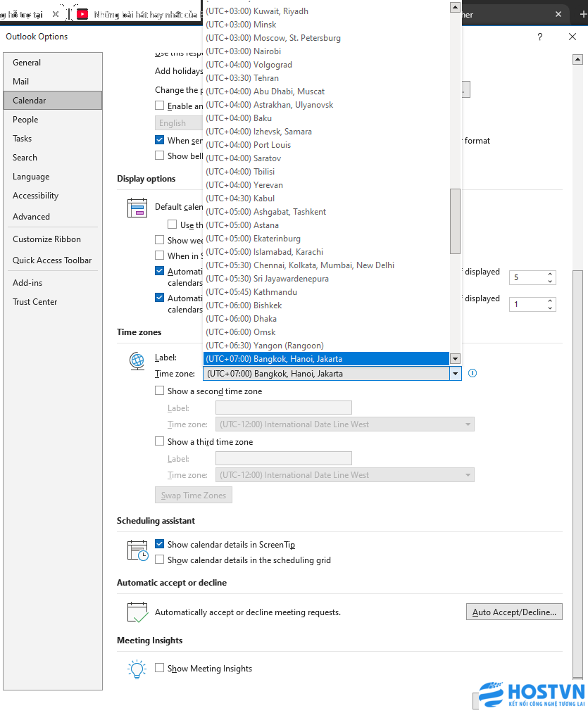Select (UTC+06:30) Yangon (Rangoon)
Viewport: 588px width, 713px height.
326,346
